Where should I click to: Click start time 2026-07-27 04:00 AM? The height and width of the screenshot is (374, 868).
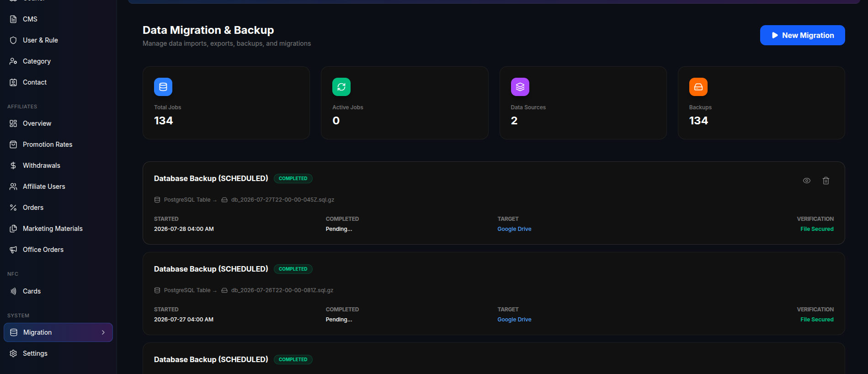pyautogui.click(x=184, y=320)
